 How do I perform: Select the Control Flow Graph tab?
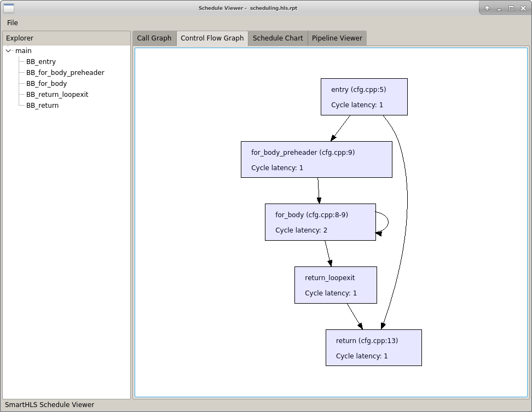[212, 38]
